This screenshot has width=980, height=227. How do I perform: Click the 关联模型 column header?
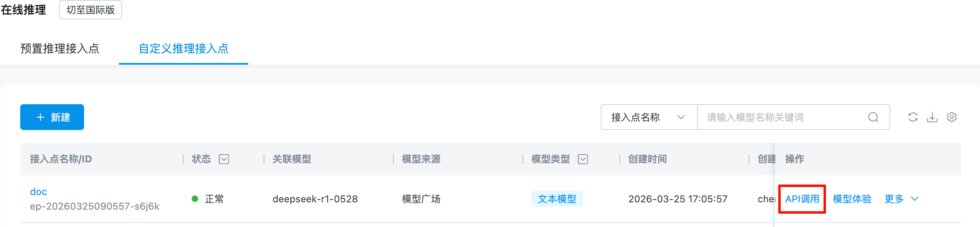click(x=291, y=159)
